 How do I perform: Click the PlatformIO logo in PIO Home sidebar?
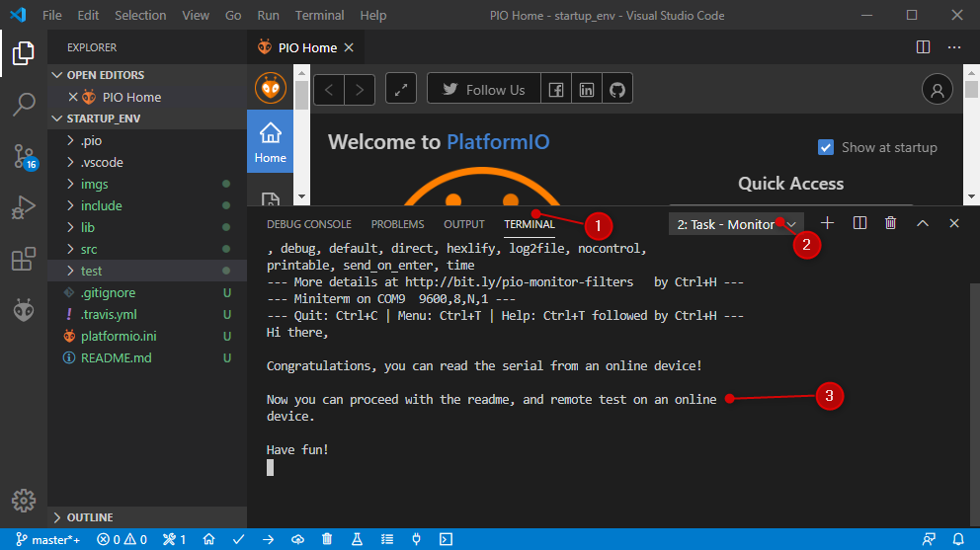270,88
